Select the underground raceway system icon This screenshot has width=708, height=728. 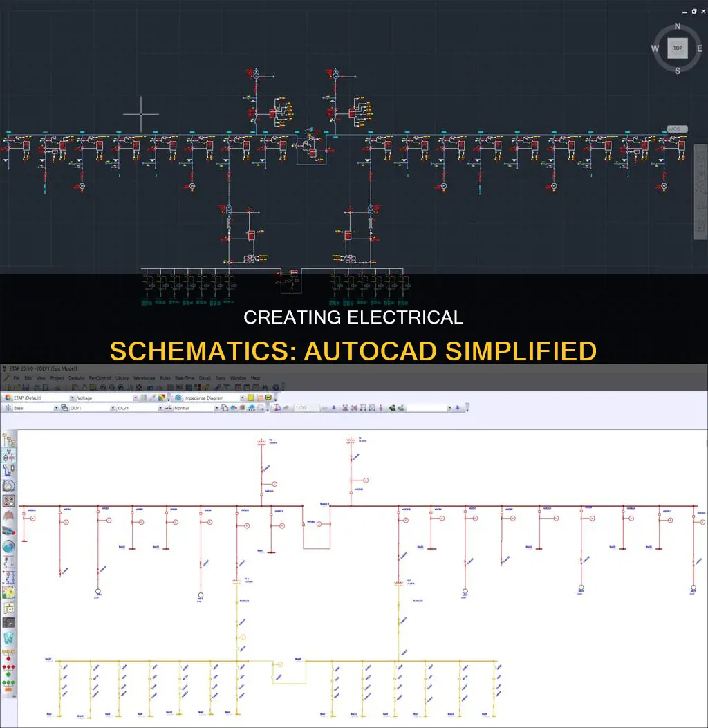(8, 470)
